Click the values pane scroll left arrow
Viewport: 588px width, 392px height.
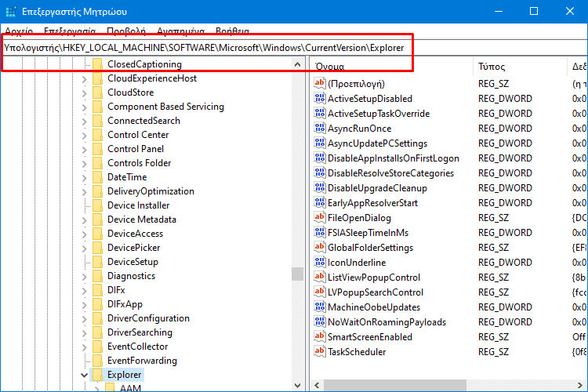pyautogui.click(x=318, y=385)
